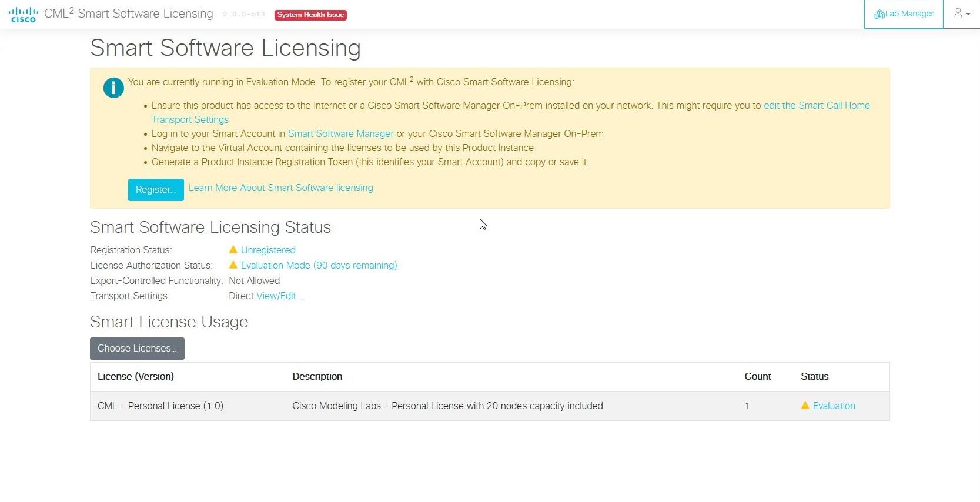This screenshot has width=980, height=502.
Task: Click the Status column header
Action: click(x=815, y=377)
